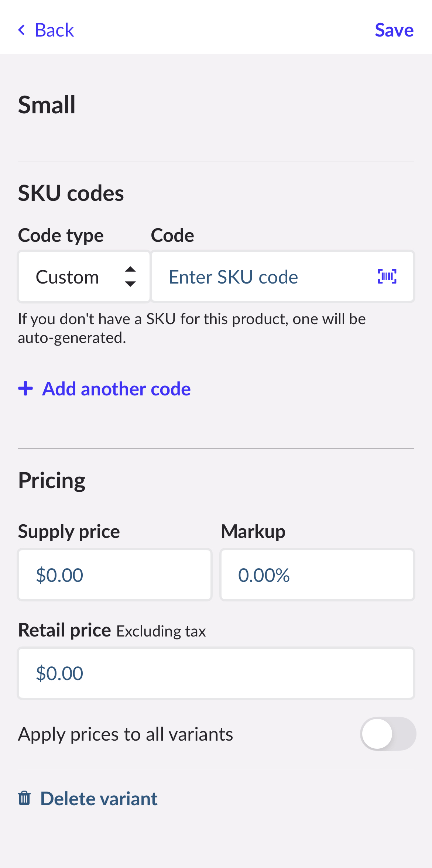432x868 pixels.
Task: Tap the Supply price field showing $0.00
Action: (114, 575)
